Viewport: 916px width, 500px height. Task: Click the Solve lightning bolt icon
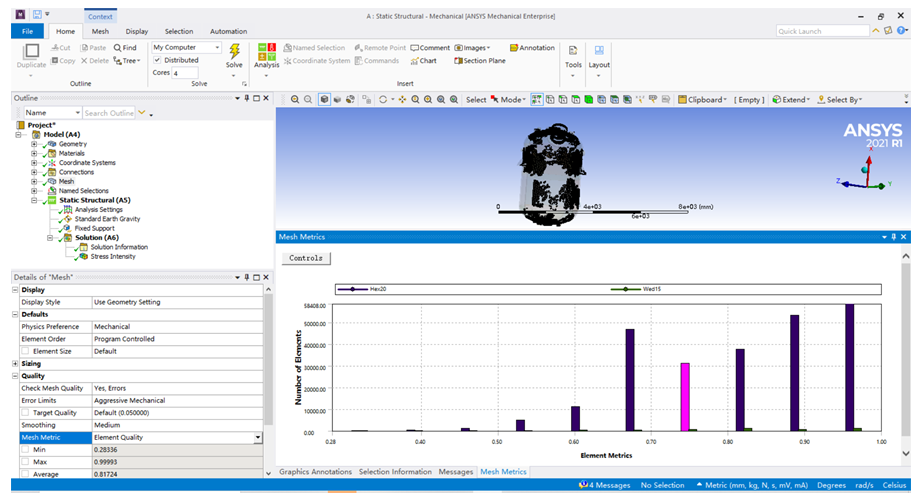[x=234, y=51]
